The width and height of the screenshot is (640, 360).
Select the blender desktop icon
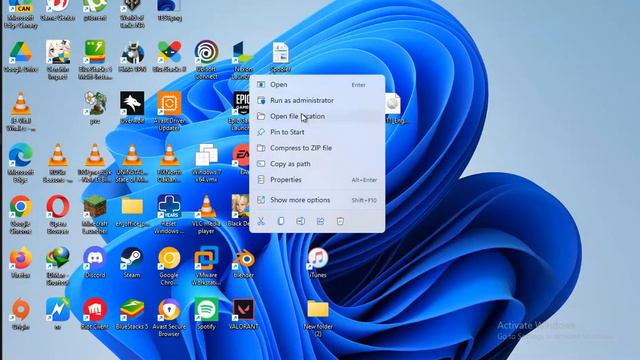[243, 262]
